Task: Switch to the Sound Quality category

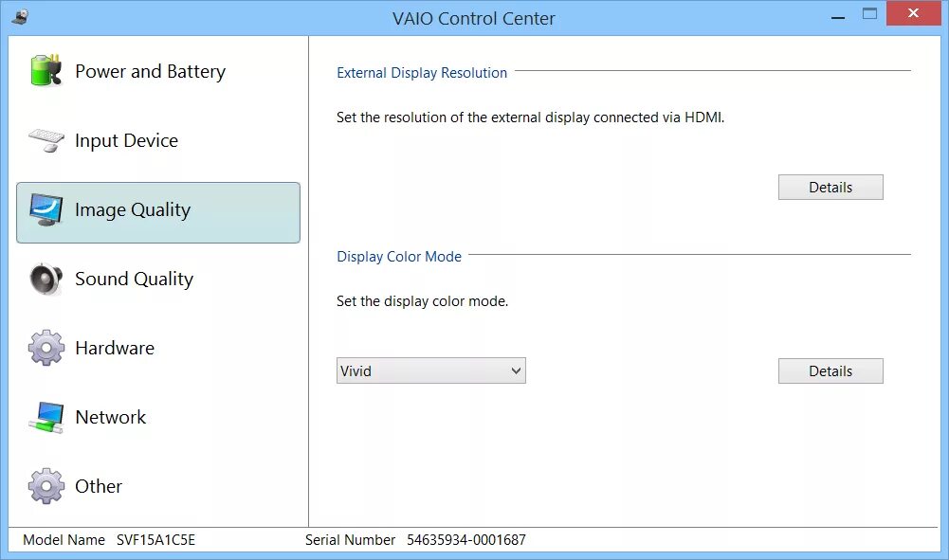Action: click(158, 279)
